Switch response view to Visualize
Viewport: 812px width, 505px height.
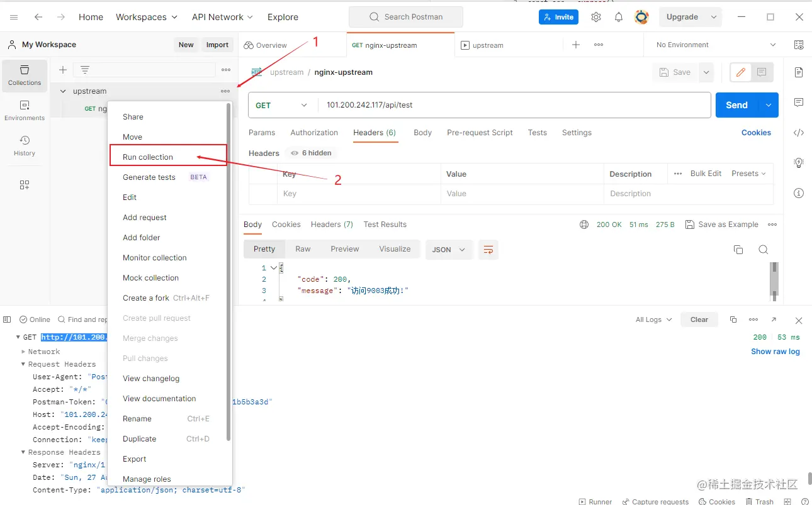pos(395,249)
